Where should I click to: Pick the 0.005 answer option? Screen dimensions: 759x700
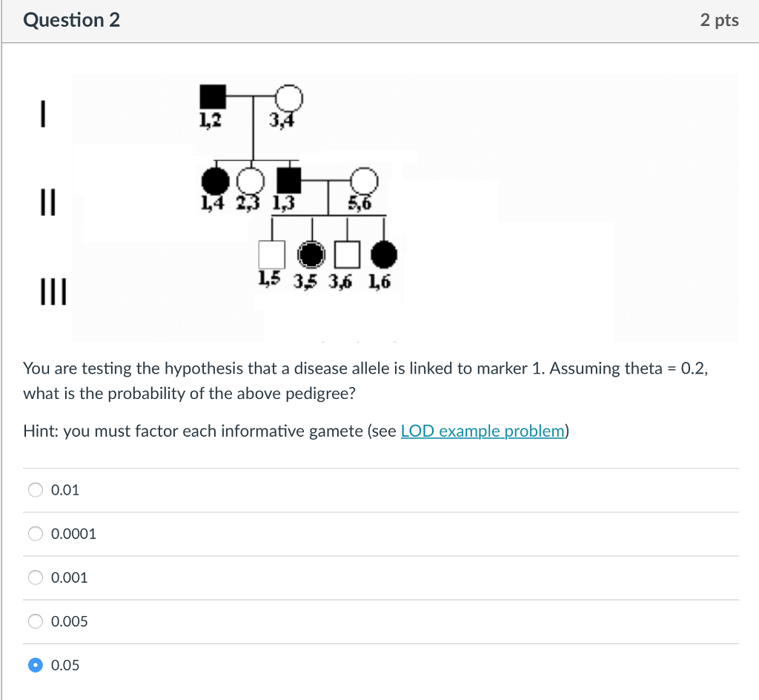click(x=35, y=621)
